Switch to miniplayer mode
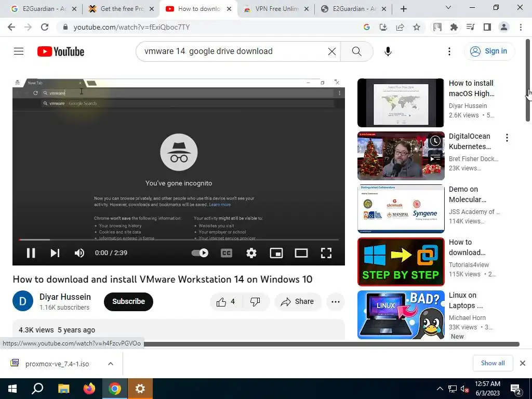This screenshot has width=532, height=399. pyautogui.click(x=276, y=253)
